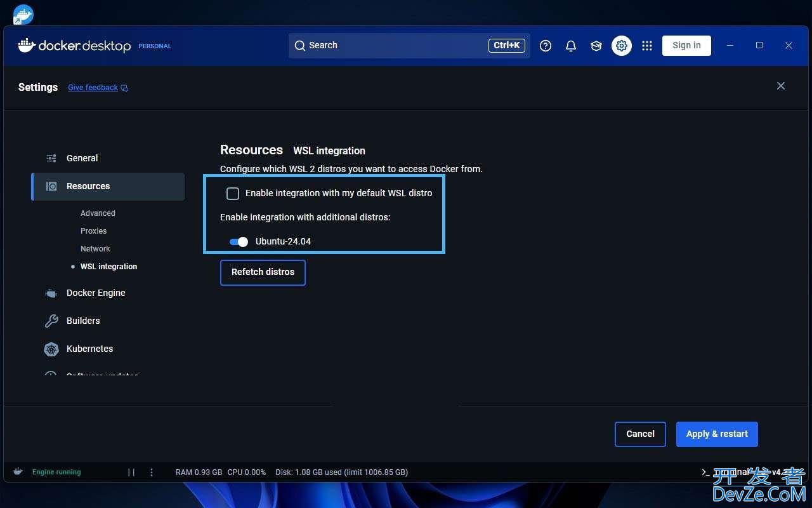812x508 pixels.
Task: Maximize the Docker Desktop window
Action: pos(759,46)
